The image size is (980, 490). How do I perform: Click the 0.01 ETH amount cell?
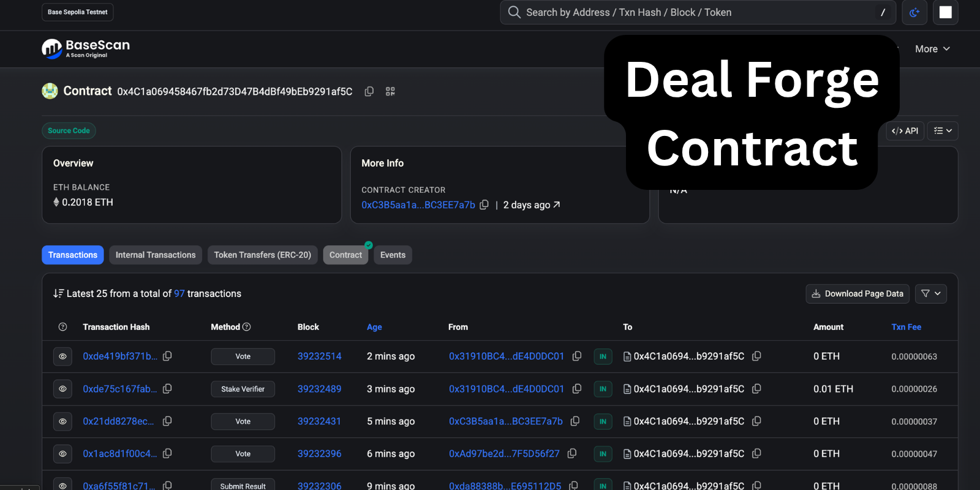[833, 389]
